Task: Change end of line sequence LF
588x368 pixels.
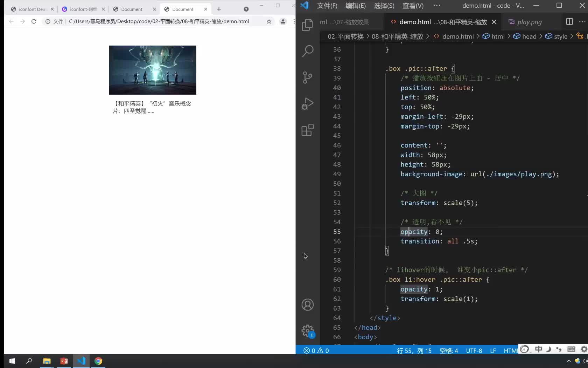Action: click(x=493, y=350)
